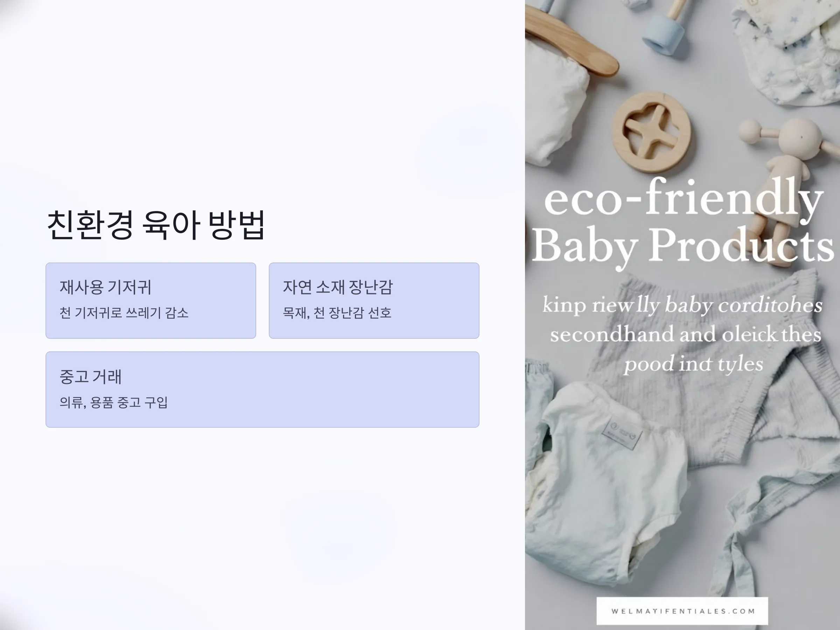Click the 중고 거래 card heading
This screenshot has height=630, width=840.
90,377
